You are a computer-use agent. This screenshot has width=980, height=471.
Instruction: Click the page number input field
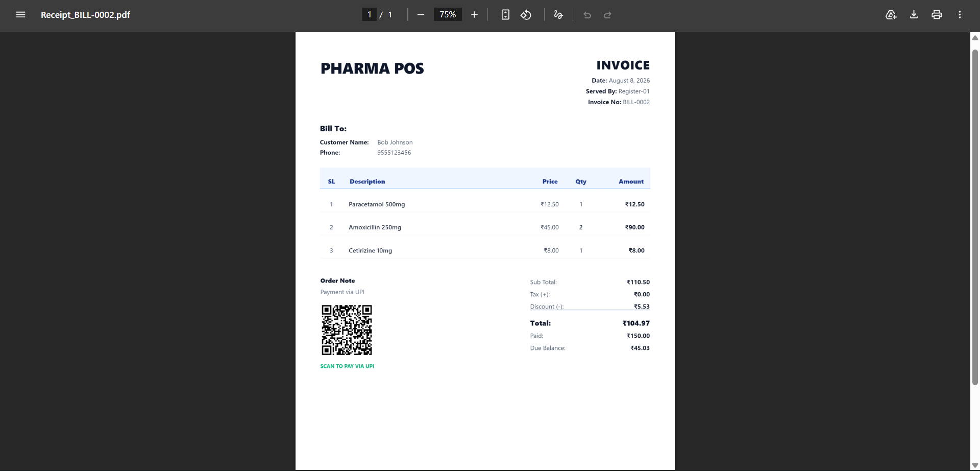coord(369,14)
